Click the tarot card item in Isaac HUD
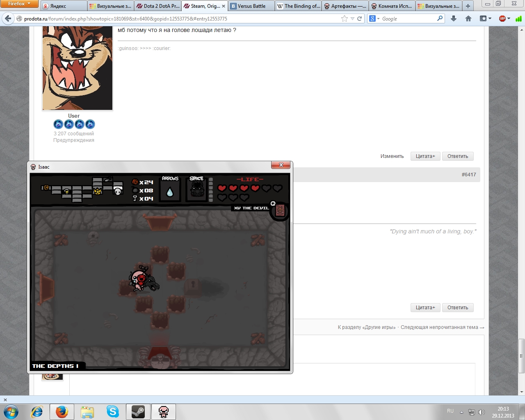 pos(280,210)
